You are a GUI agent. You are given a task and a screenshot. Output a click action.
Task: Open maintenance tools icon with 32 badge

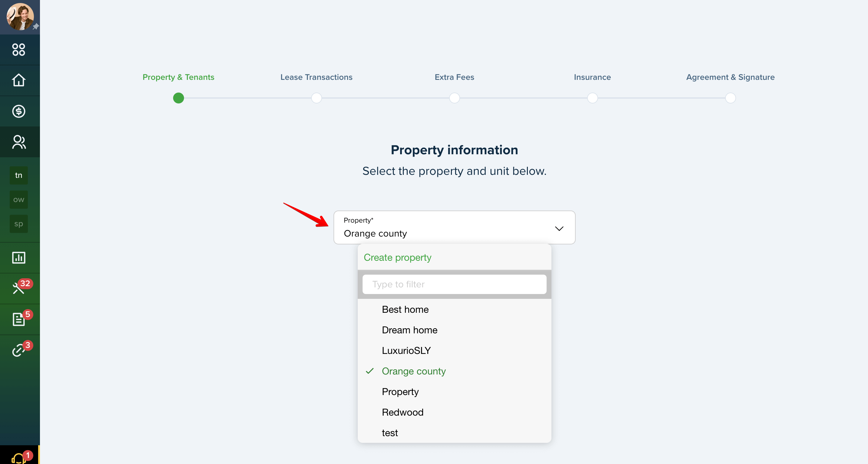click(18, 288)
